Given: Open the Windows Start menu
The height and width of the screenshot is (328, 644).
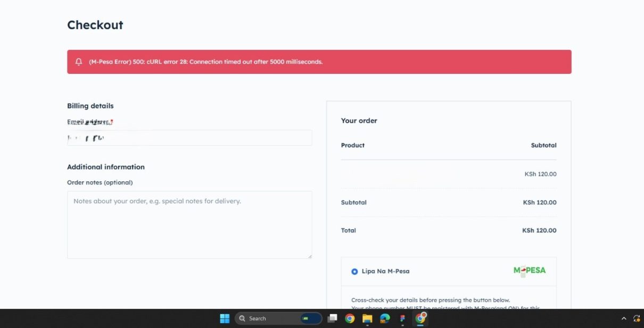Looking at the screenshot, I should click(x=225, y=318).
